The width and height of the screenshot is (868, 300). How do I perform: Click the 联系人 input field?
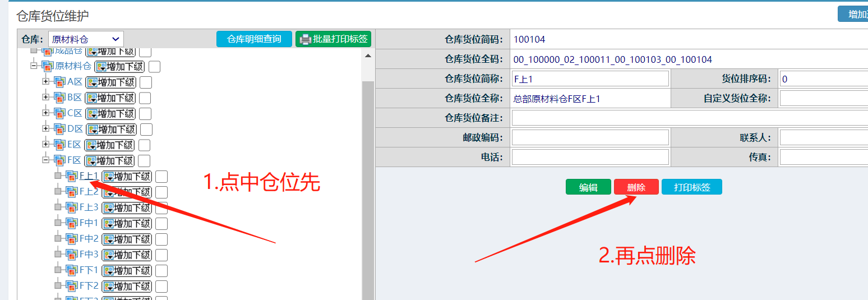click(824, 137)
